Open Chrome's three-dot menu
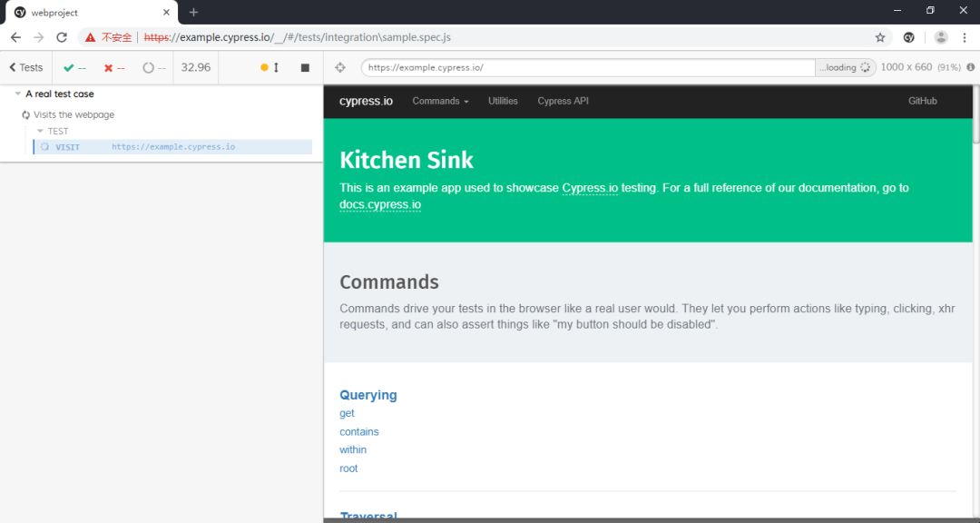This screenshot has height=523, width=980. point(965,37)
